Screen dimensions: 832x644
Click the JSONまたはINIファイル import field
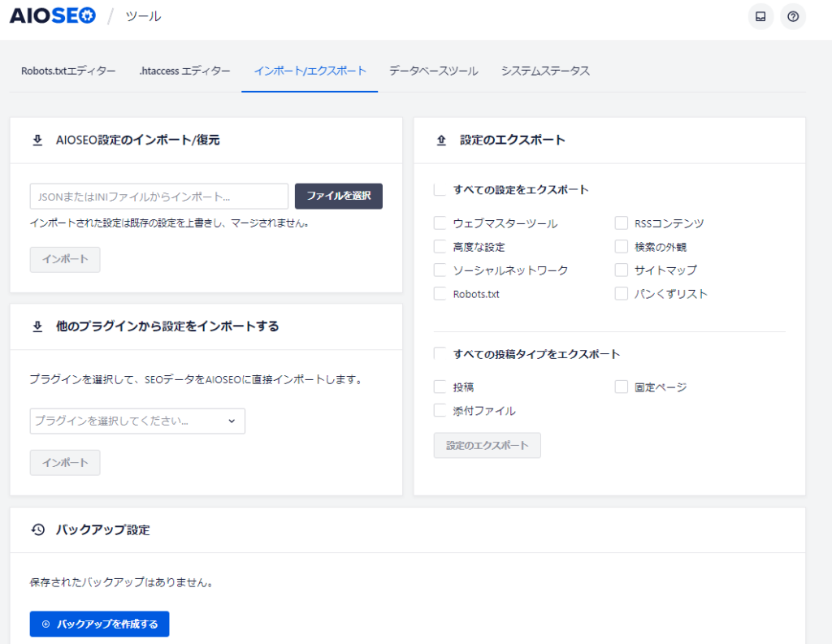click(x=158, y=197)
